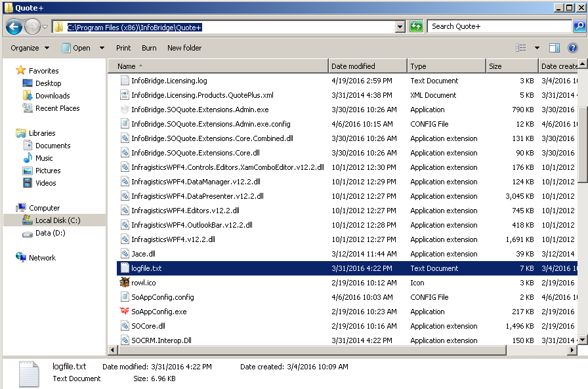Click the Forward navigation arrow

[32, 27]
